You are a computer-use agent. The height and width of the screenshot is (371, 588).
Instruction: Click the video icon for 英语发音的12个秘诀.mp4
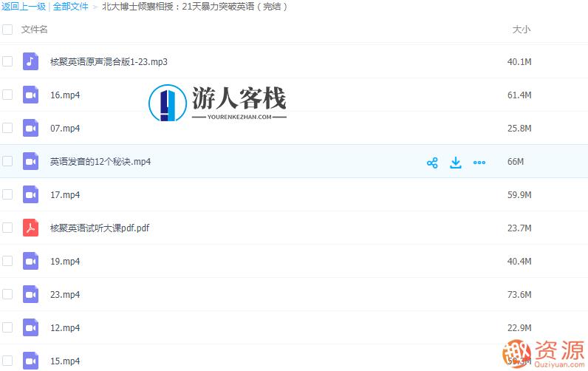pyautogui.click(x=30, y=161)
